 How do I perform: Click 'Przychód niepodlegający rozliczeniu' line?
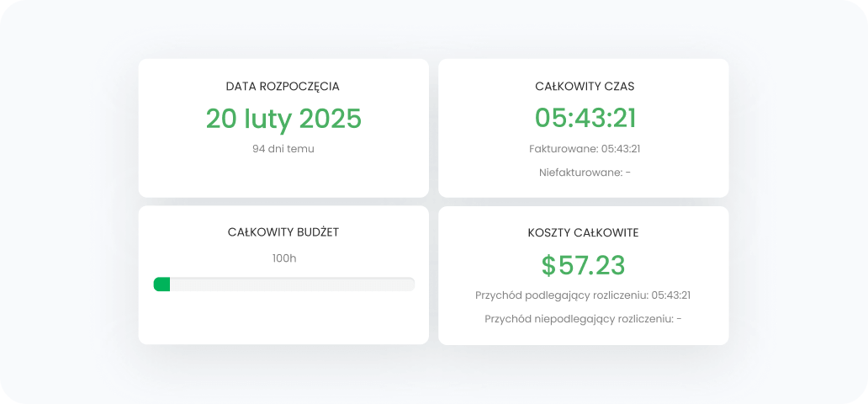[584, 319]
